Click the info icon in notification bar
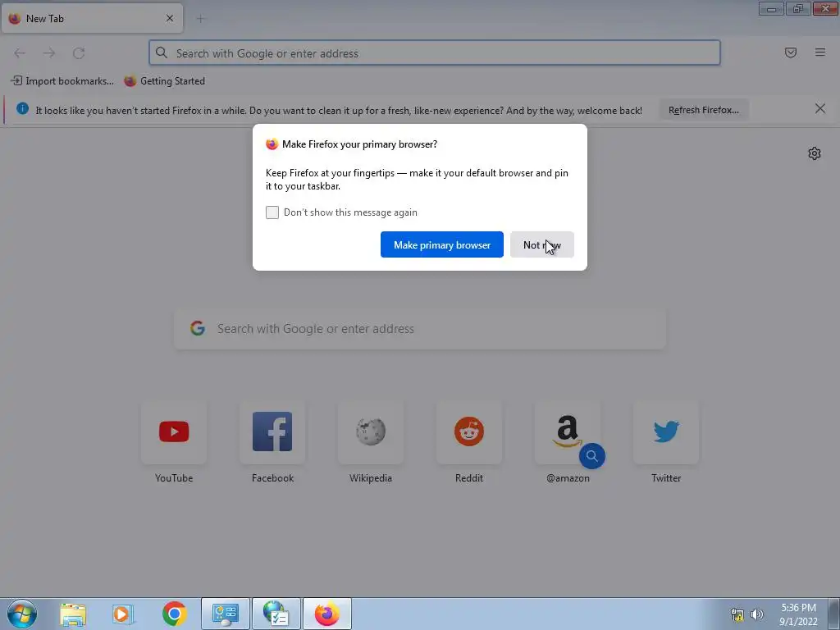840x630 pixels. coord(22,109)
